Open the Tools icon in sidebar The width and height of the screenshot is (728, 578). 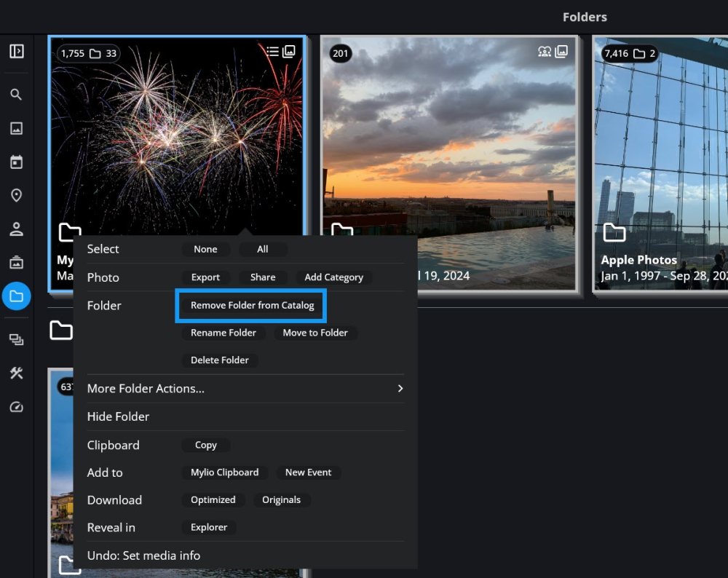point(16,373)
